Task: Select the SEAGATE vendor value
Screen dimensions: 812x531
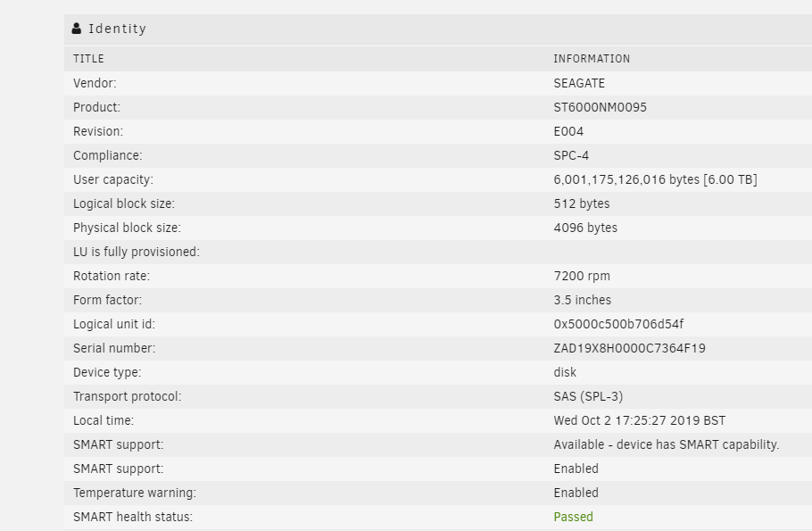Action: pos(579,83)
